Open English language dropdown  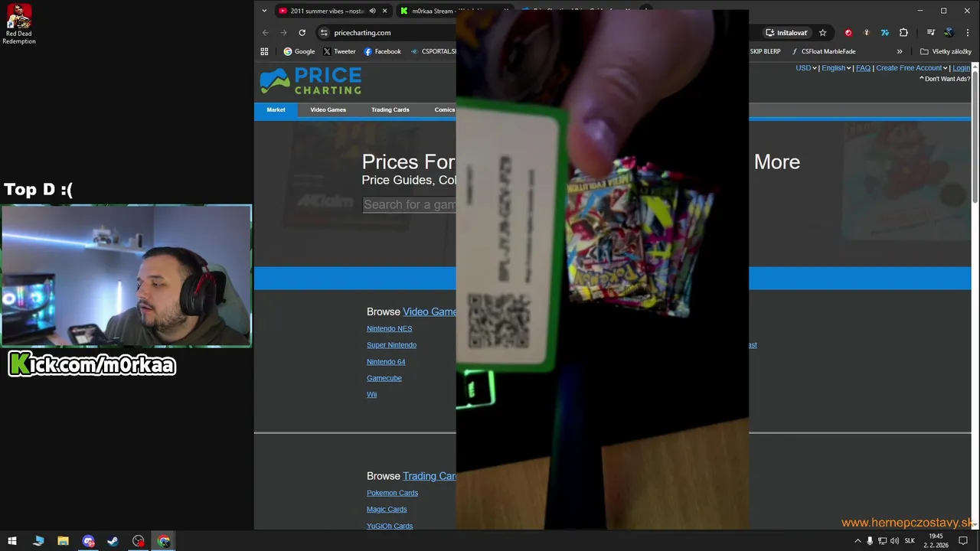836,68
